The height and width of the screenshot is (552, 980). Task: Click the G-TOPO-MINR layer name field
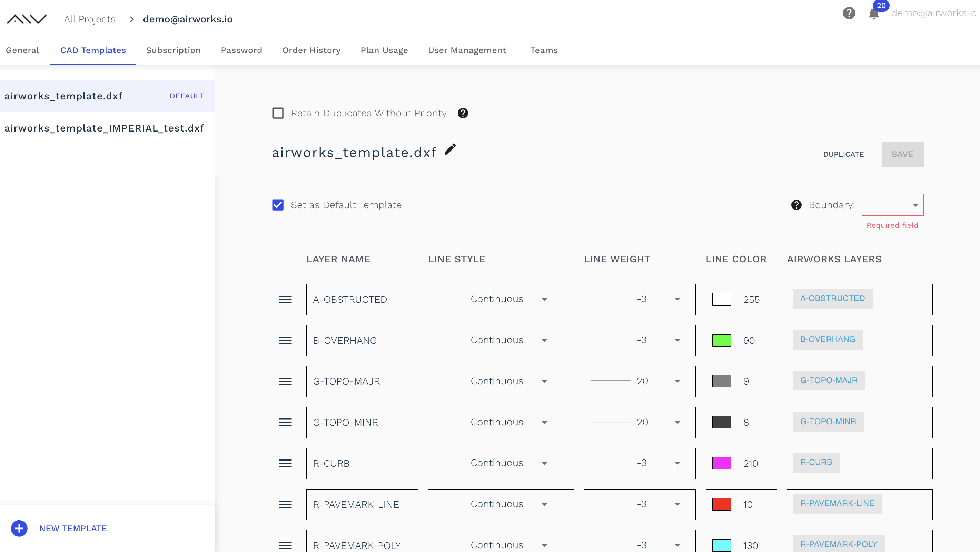coord(362,422)
